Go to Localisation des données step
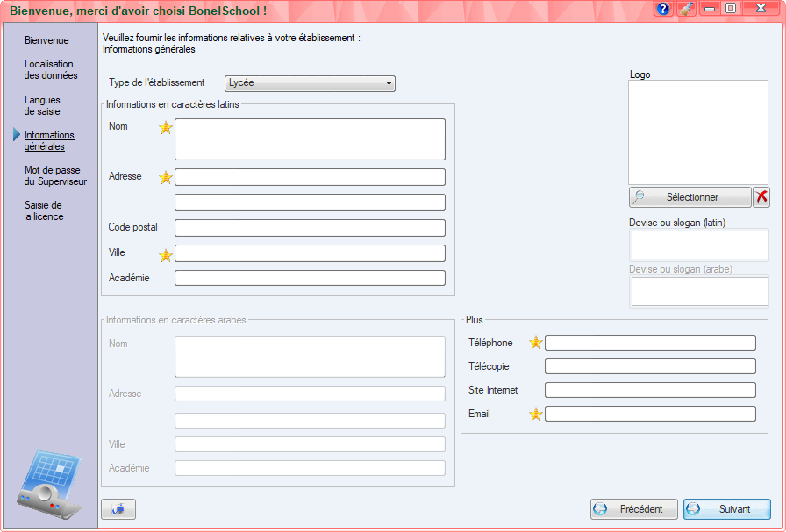 click(51, 69)
